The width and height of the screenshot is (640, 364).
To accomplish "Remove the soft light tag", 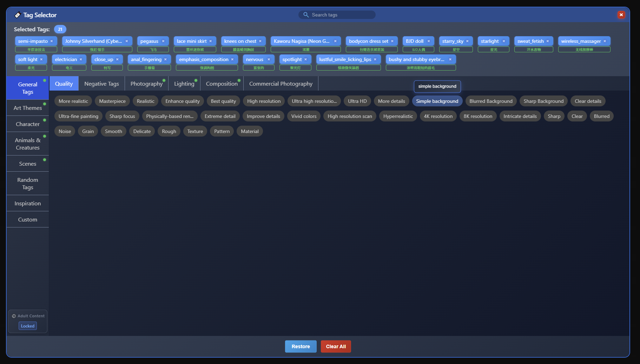I will 41,59.
